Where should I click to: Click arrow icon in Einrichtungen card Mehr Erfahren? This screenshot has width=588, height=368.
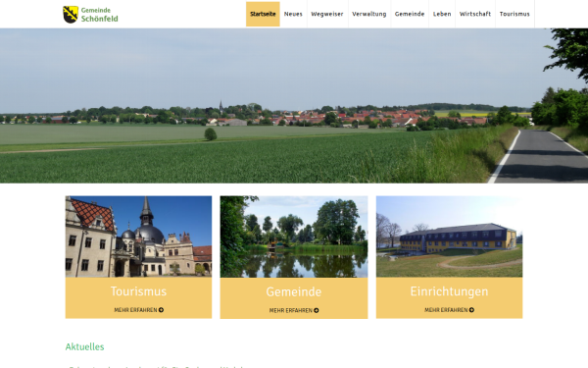click(x=471, y=310)
